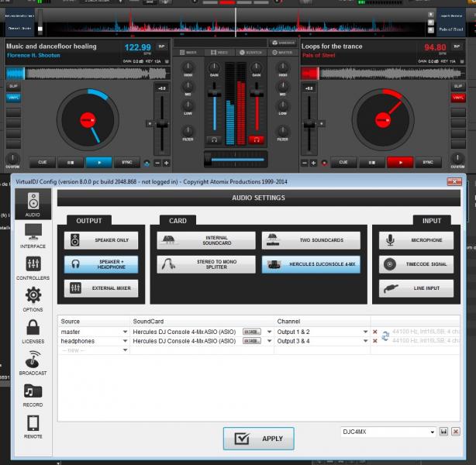The height and width of the screenshot is (465, 476).
Task: Delete the DJC4MX audio profile
Action: pos(456,432)
